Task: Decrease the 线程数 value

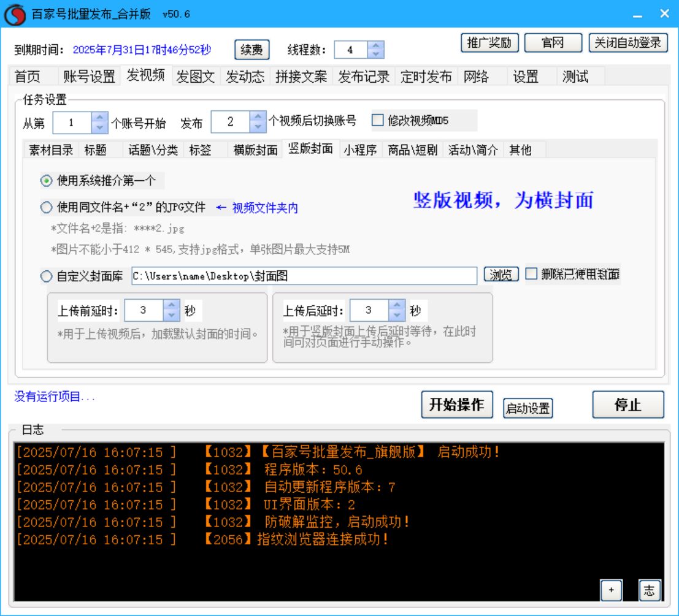Action: [x=375, y=54]
